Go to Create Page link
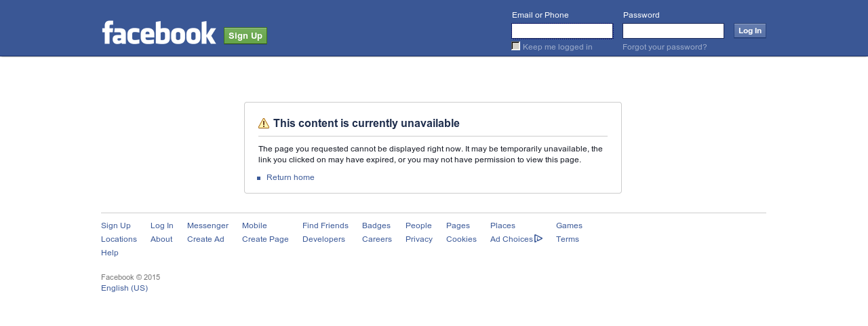This screenshot has height=326, width=868. (265, 239)
